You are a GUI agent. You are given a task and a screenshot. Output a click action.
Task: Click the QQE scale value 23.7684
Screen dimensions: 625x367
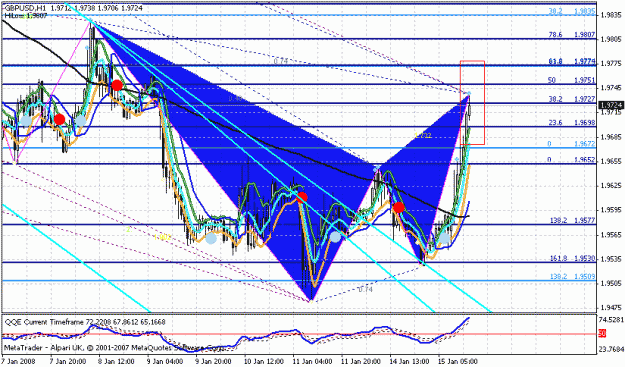point(611,350)
